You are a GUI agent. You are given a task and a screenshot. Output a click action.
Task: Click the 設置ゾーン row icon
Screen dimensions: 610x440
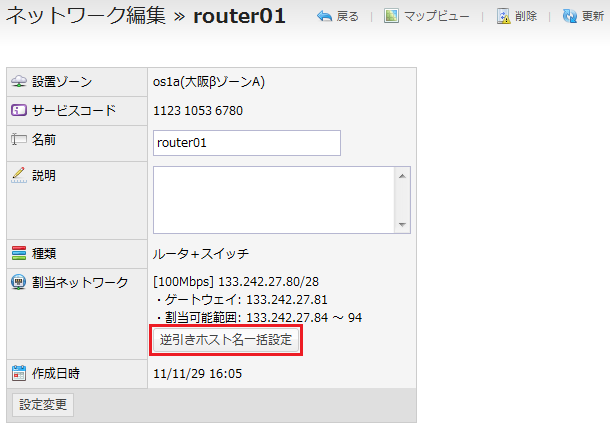[19, 82]
